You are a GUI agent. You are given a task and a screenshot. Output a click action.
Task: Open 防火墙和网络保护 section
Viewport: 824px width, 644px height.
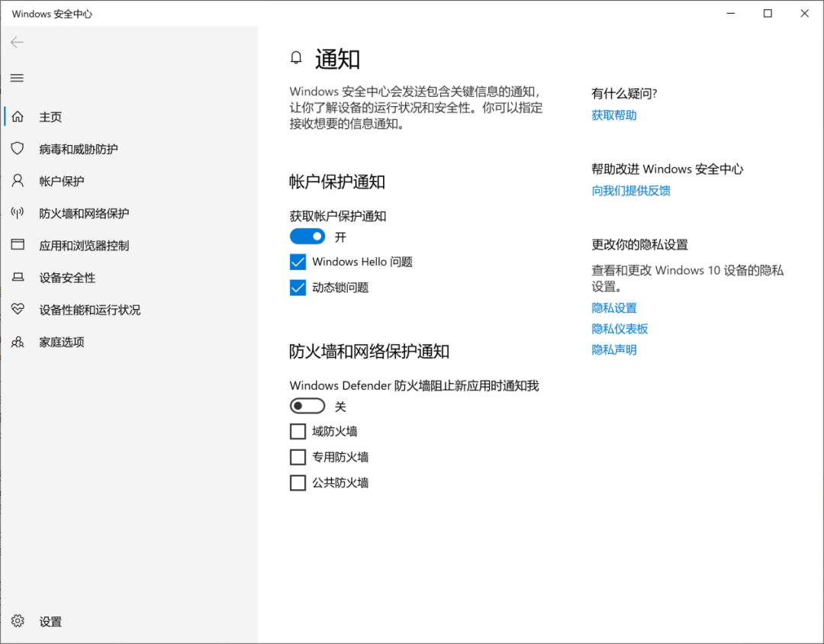tap(84, 214)
